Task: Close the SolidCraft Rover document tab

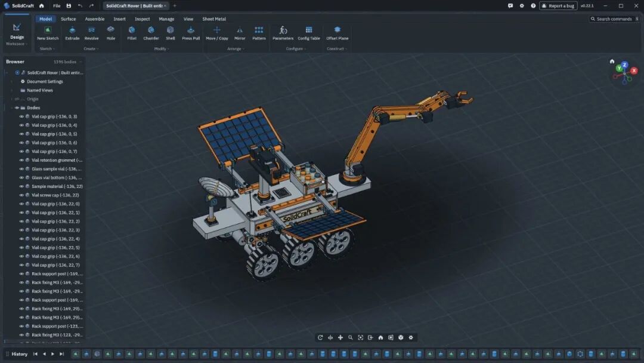Action: (x=165, y=6)
